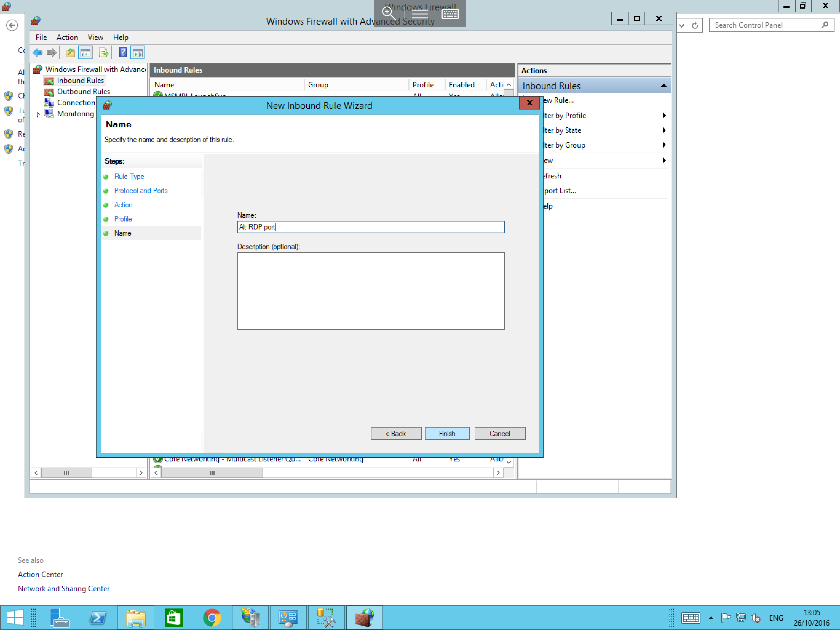Open the Action menu
The width and height of the screenshot is (840, 630).
click(x=67, y=37)
